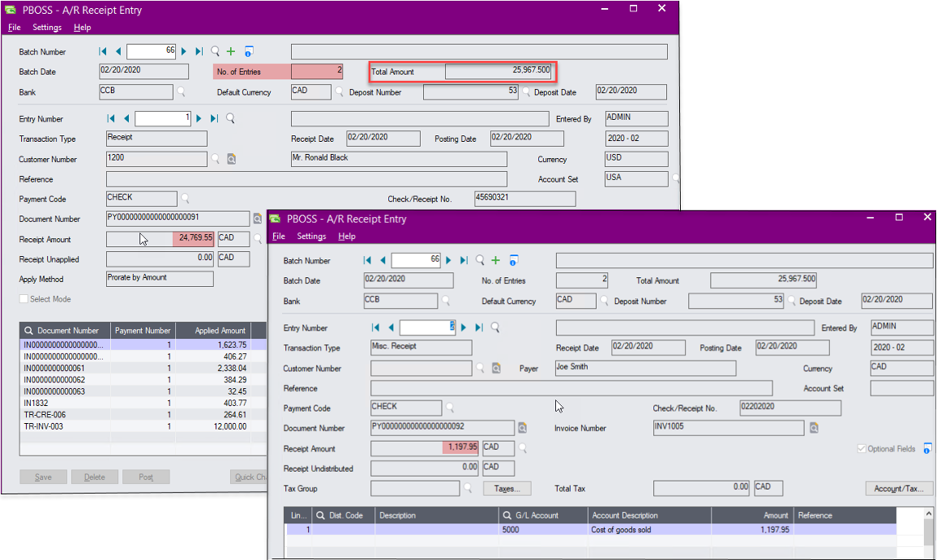
Task: Open Help menu in front window
Action: click(x=347, y=237)
